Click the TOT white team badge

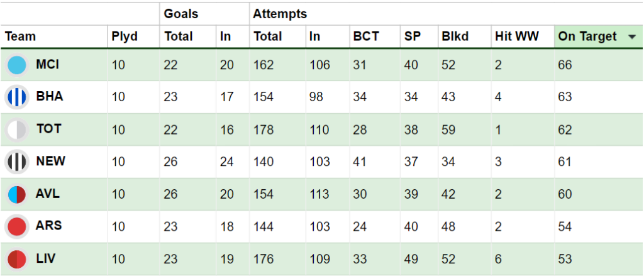pyautogui.click(x=17, y=130)
